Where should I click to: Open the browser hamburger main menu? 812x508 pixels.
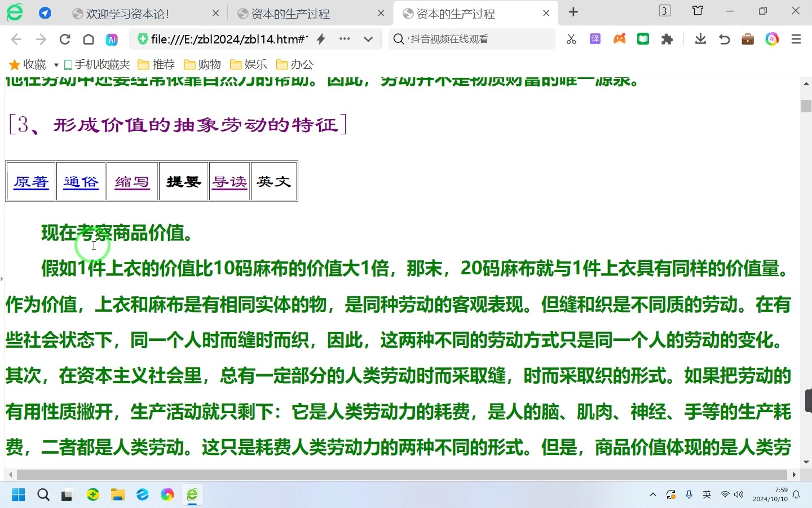click(796, 39)
